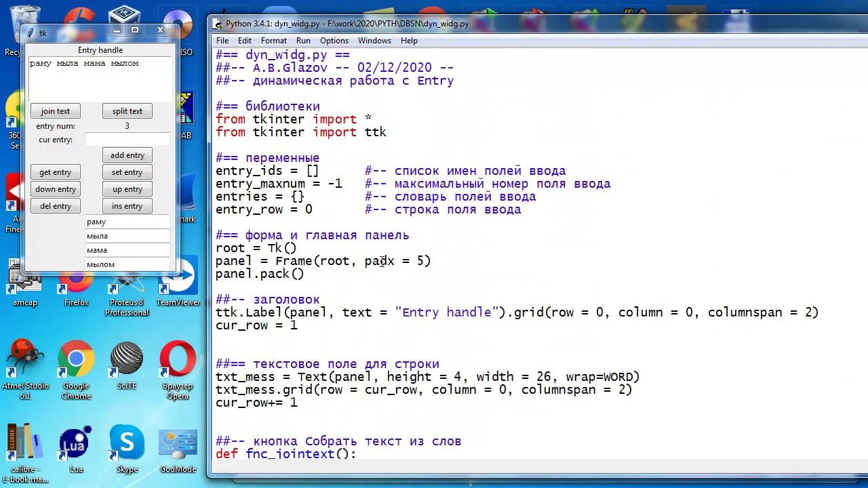Focus the cur entry input field
This screenshot has height=488, width=868.
127,140
